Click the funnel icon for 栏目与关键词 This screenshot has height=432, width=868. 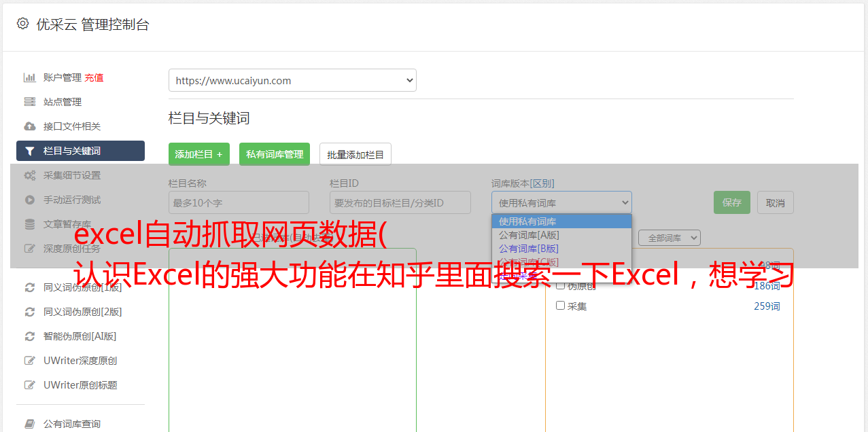[x=30, y=151]
